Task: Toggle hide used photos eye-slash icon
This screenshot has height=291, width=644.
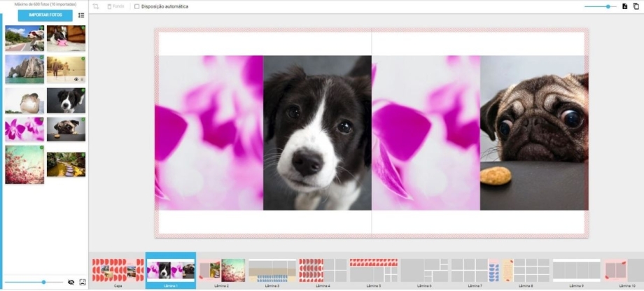Action: point(71,282)
